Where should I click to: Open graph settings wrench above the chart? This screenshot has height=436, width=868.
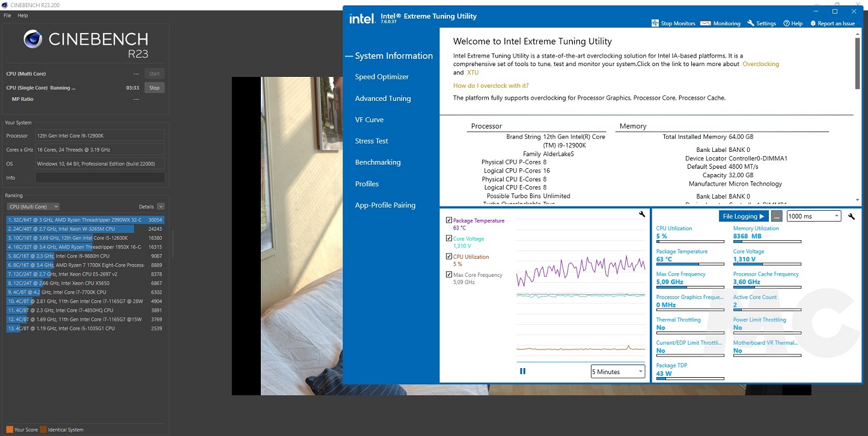click(x=642, y=214)
